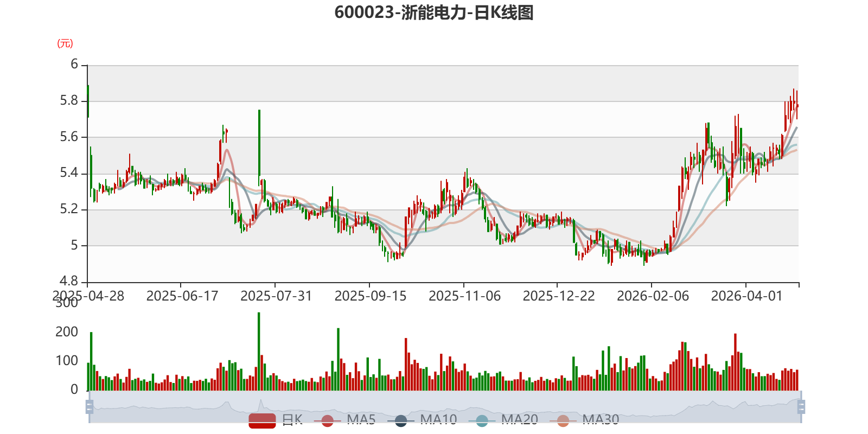This screenshot has width=868, height=434.
Task: Select the 2025-07-31 date axis label
Action: (276, 296)
